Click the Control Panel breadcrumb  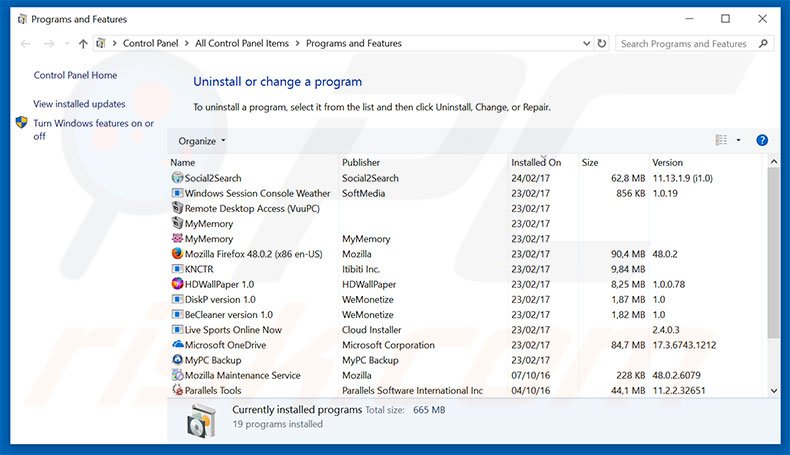151,43
